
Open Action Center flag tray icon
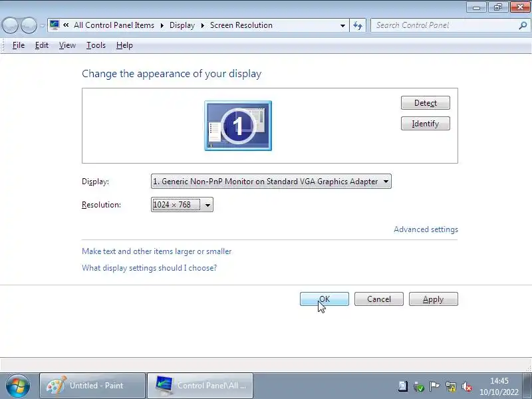(435, 386)
